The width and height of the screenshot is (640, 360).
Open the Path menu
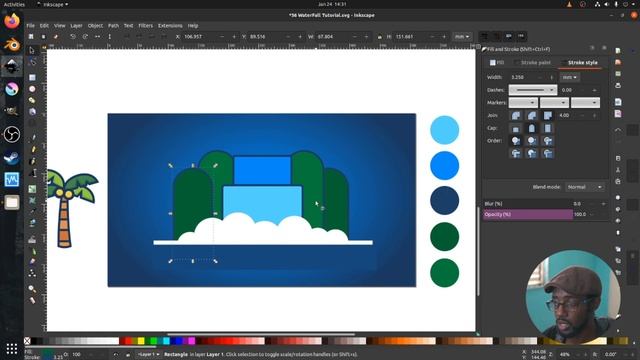coord(113,25)
